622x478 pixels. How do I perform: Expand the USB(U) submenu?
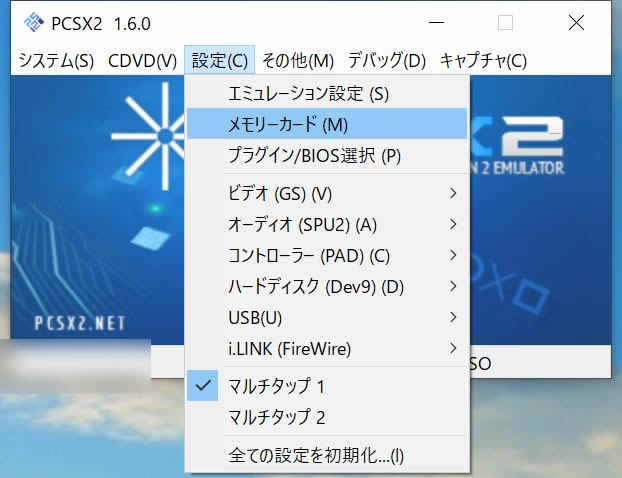327,317
